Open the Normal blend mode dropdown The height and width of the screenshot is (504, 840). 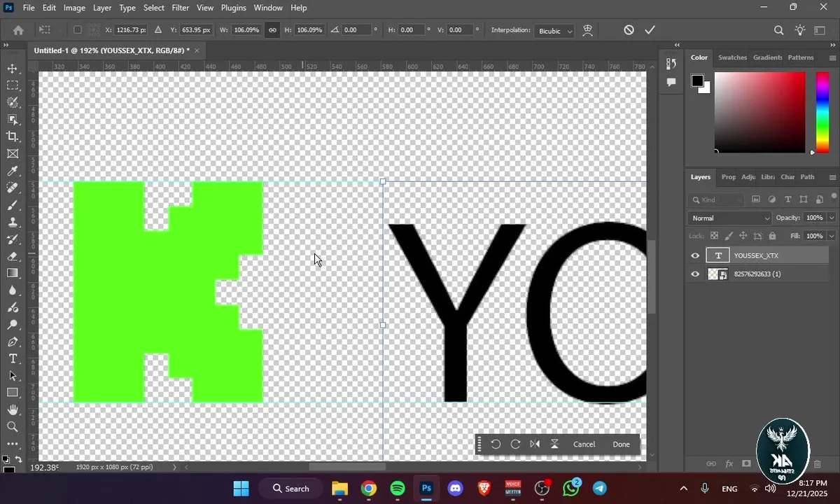click(x=730, y=218)
